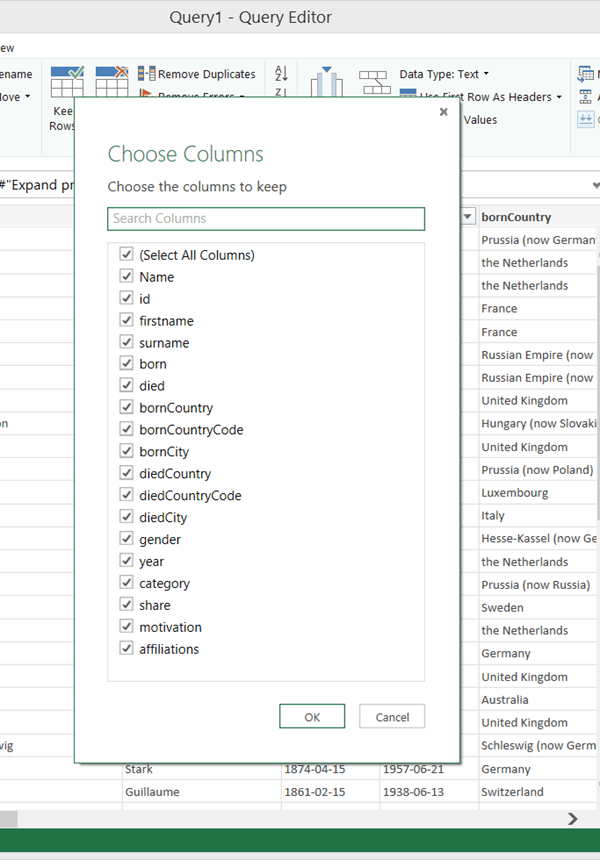
Task: Uncheck the motivation column checkbox
Action: (x=127, y=627)
